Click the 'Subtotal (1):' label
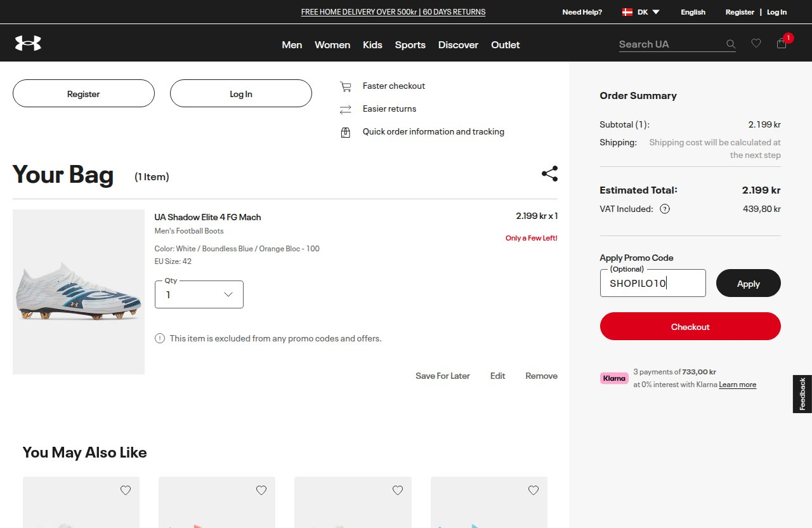 [x=625, y=124]
